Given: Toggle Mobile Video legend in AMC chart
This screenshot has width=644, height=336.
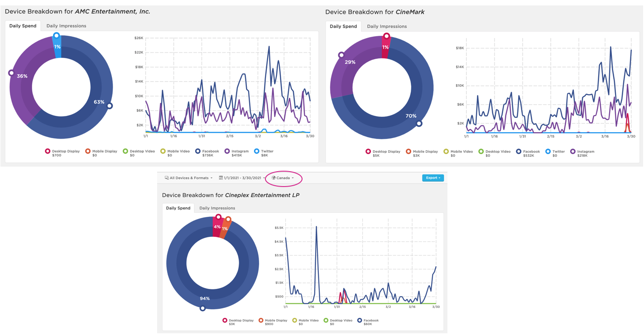Looking at the screenshot, I should tap(175, 153).
